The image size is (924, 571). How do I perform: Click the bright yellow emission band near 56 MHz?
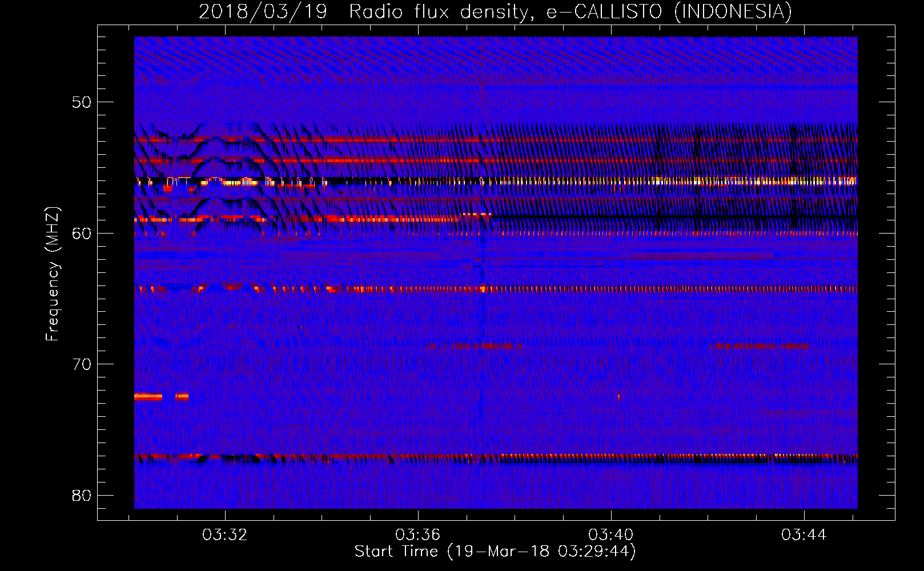[x=496, y=181]
